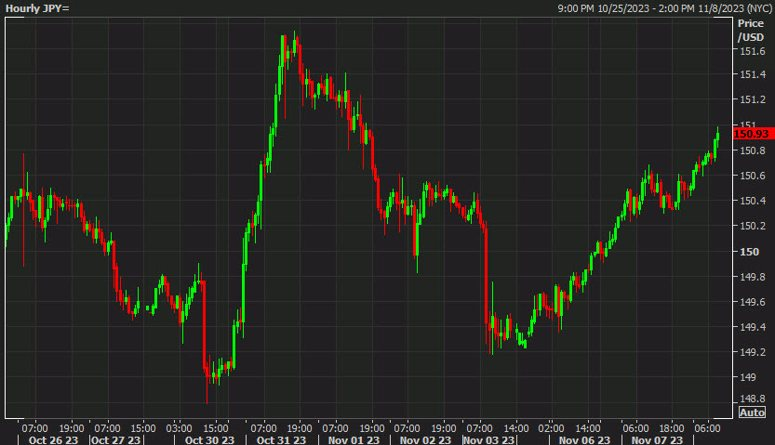Click the Hourly JPY= chart title
The height and width of the screenshot is (445, 775).
[x=37, y=8]
